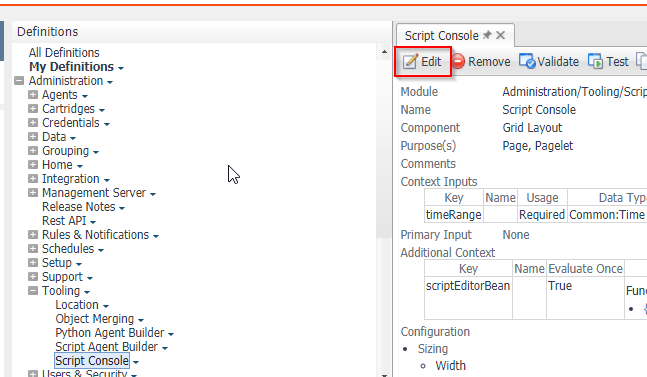Pin the Script Console tab

click(x=487, y=35)
